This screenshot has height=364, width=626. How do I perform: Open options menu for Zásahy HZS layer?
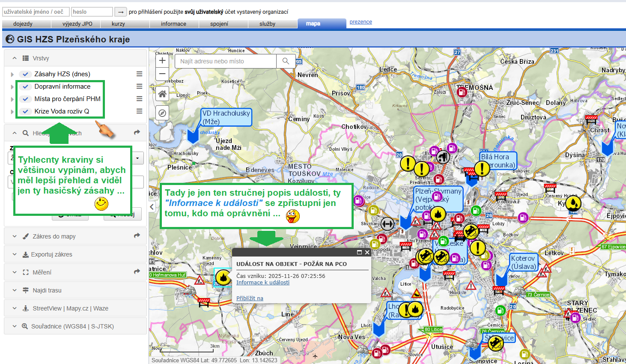139,74
